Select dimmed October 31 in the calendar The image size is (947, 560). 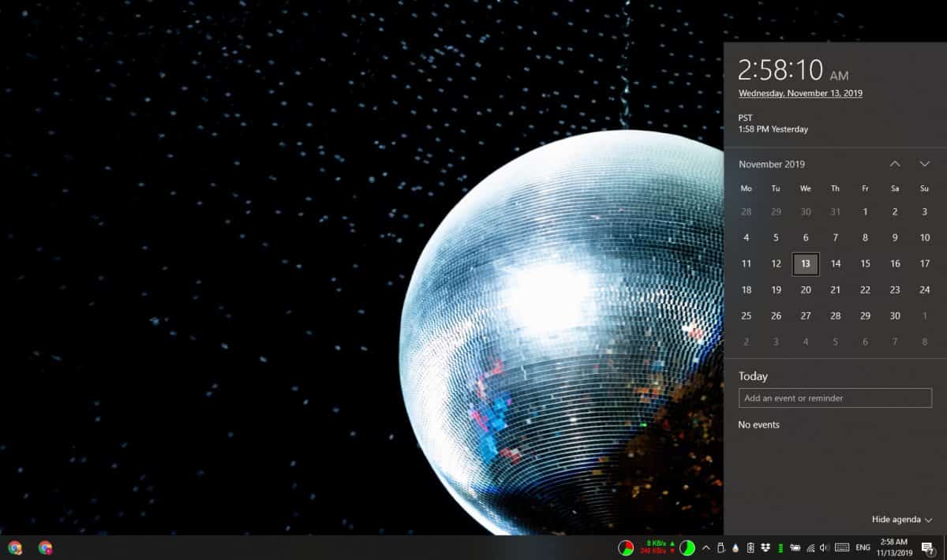coord(836,211)
